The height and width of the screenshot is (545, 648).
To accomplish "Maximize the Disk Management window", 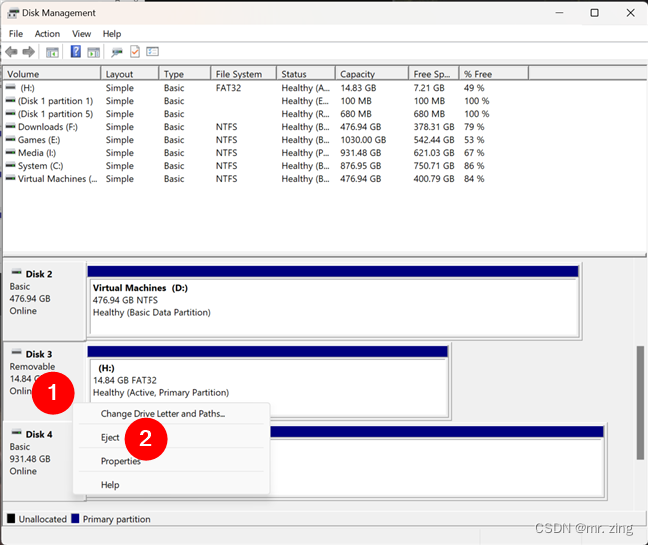I will point(594,13).
